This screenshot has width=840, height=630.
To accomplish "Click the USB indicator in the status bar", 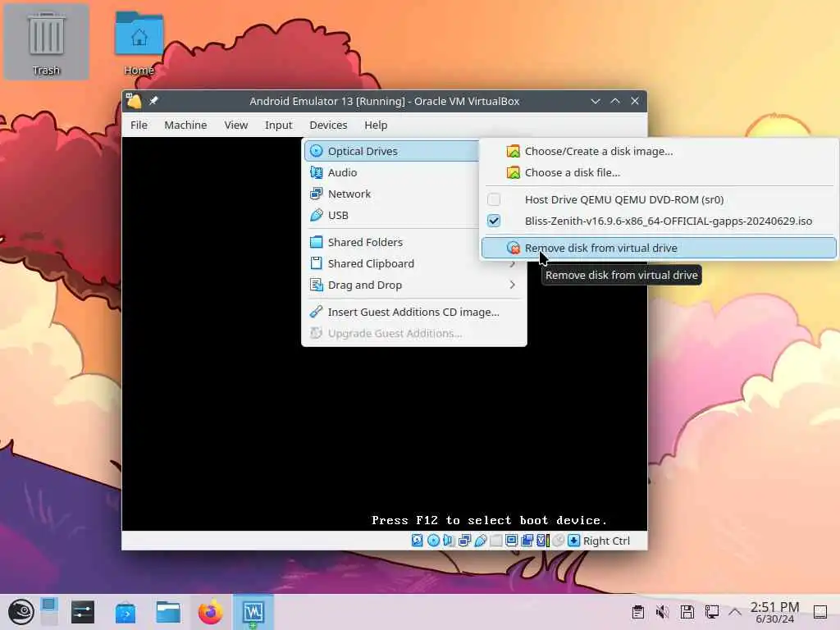I will (x=481, y=541).
